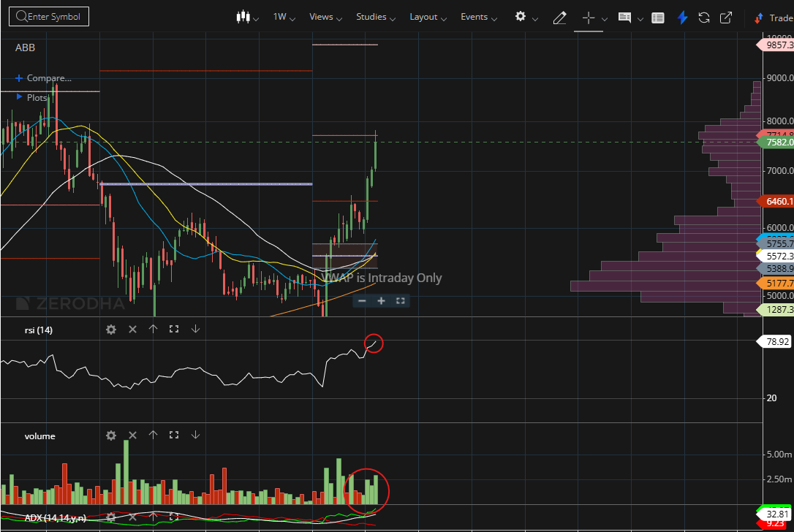Open the 1W interval dropdown
The height and width of the screenshot is (532, 794).
[281, 16]
